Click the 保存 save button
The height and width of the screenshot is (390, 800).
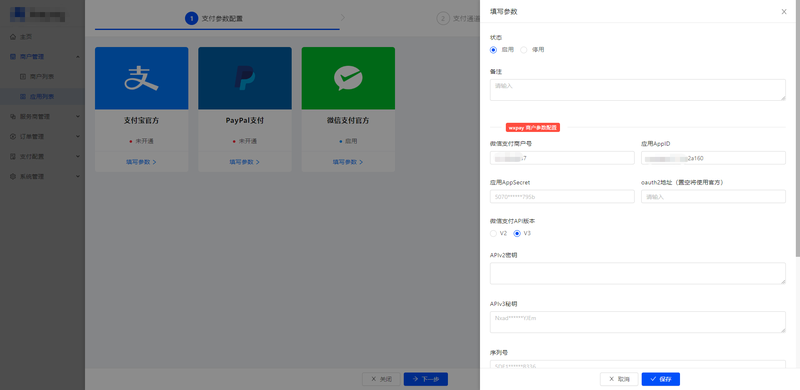point(661,379)
